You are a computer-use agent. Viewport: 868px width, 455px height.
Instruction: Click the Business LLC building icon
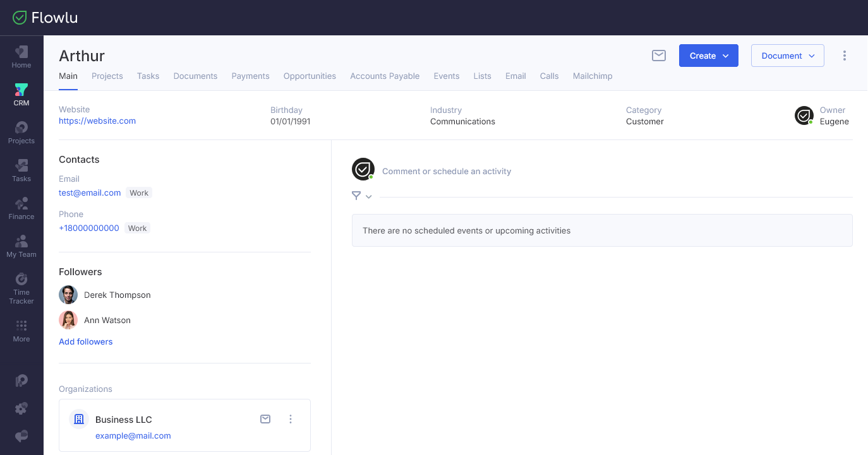pos(79,419)
